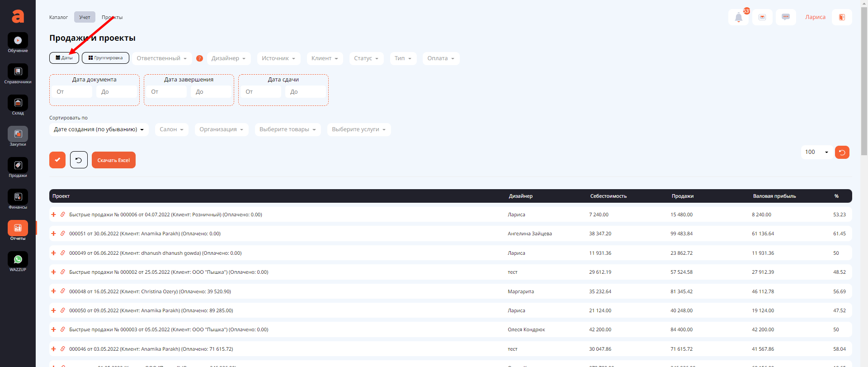Open the sort by Дате создания dropdown
868x367 pixels.
click(x=99, y=129)
